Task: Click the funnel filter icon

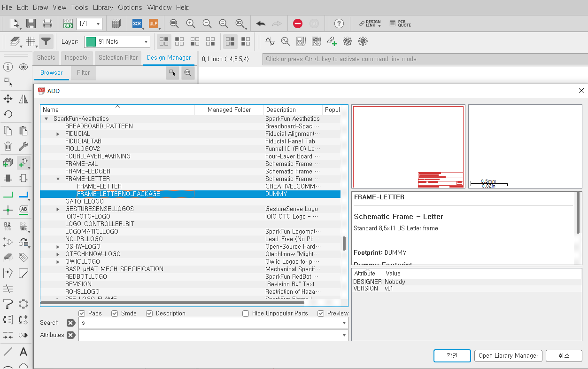Action: tap(46, 41)
